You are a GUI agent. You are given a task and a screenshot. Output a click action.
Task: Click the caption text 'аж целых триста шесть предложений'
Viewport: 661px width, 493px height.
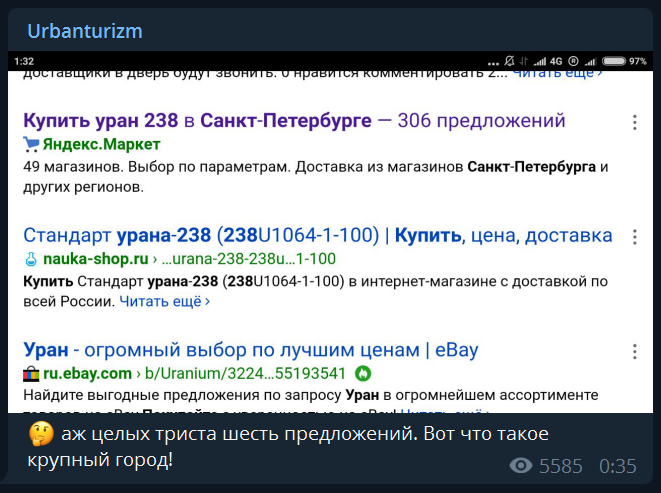[x=238, y=434]
